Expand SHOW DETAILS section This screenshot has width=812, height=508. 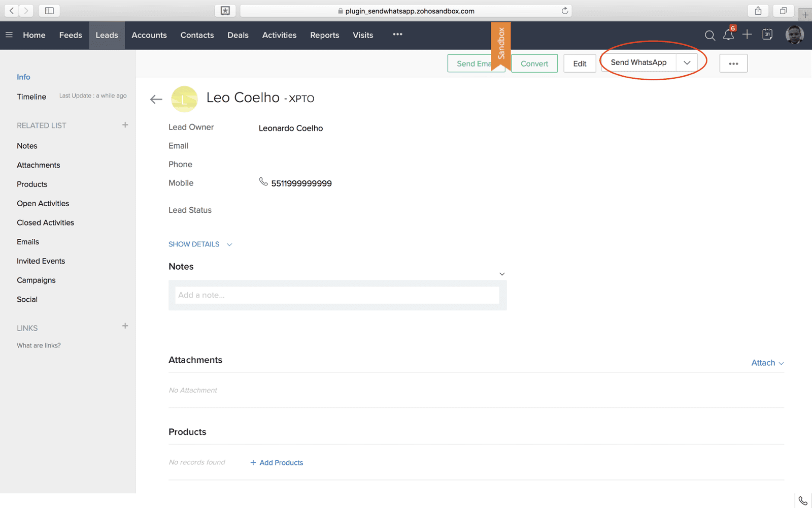coord(200,244)
